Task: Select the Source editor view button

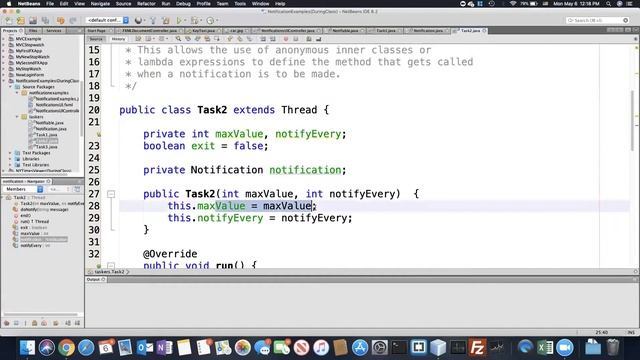Action: [96, 39]
